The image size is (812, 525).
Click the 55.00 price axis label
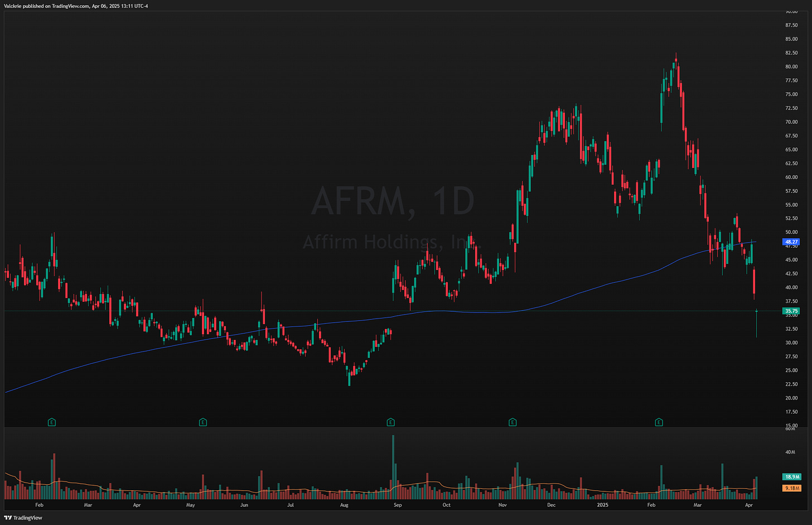pyautogui.click(x=791, y=205)
